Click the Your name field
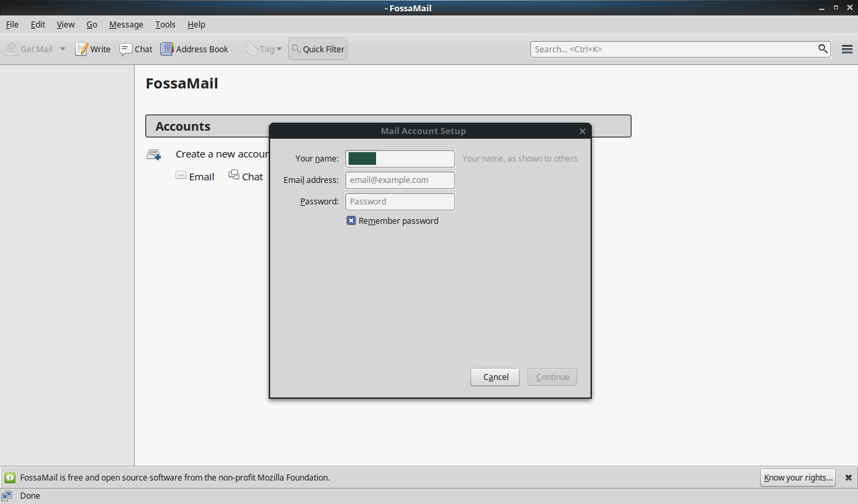Image resolution: width=858 pixels, height=504 pixels. [400, 159]
